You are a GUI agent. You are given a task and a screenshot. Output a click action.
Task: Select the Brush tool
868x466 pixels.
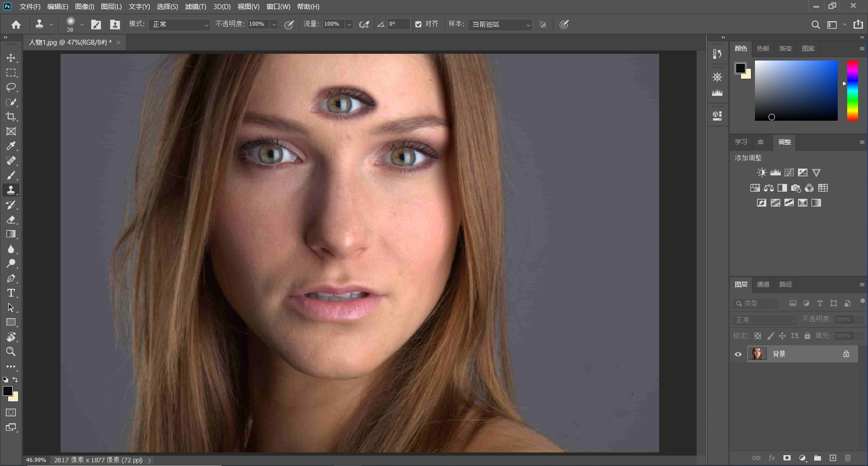[11, 175]
